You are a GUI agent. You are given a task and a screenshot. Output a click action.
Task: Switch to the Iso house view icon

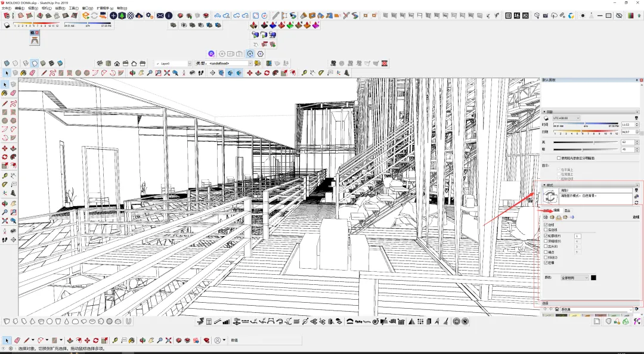[100, 63]
